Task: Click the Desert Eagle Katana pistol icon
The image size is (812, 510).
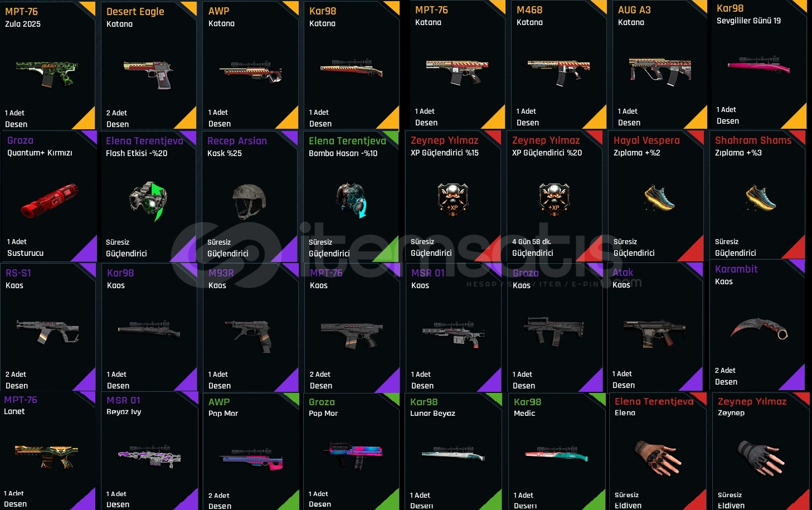Action: coord(149,74)
